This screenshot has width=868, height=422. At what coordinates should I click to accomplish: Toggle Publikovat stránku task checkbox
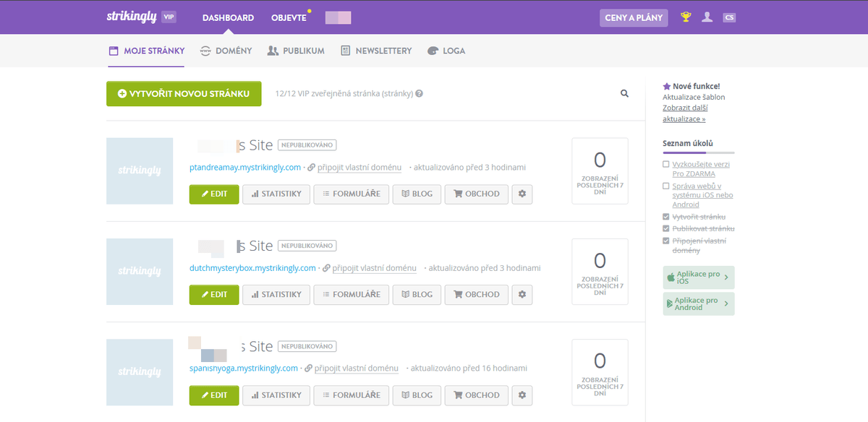click(666, 228)
